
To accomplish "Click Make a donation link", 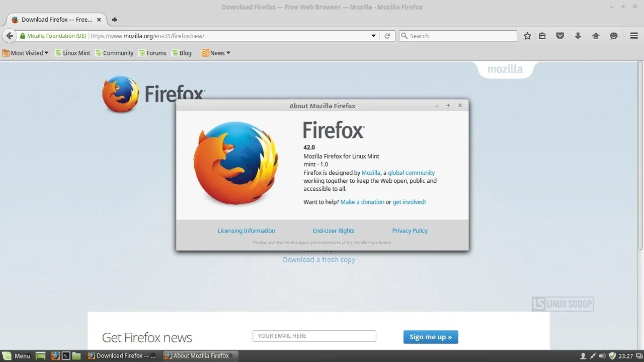I will [x=362, y=202].
